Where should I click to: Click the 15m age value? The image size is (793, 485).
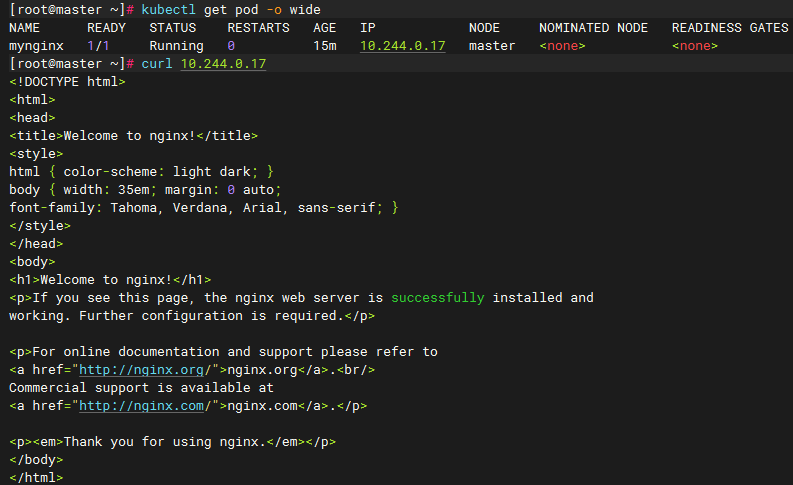324,46
